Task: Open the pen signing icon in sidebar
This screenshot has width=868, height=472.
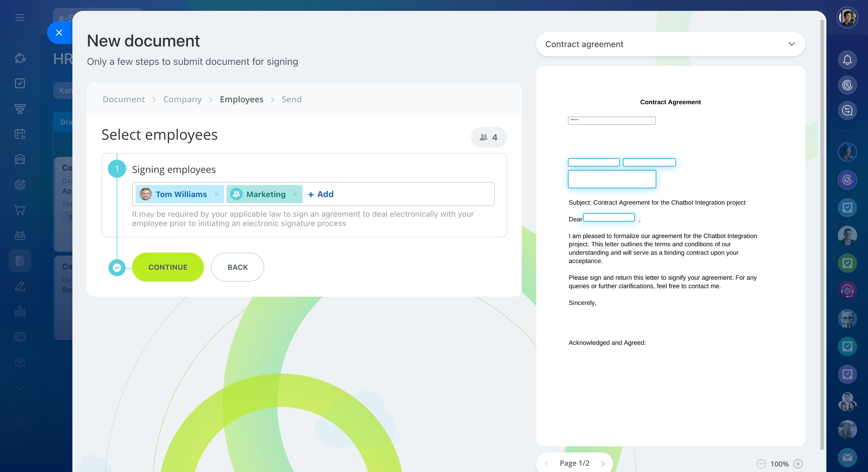Action: (20, 286)
